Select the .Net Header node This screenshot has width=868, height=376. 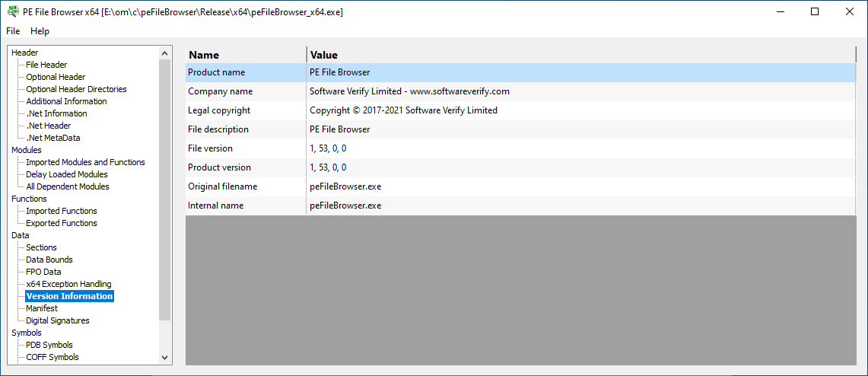tap(48, 126)
